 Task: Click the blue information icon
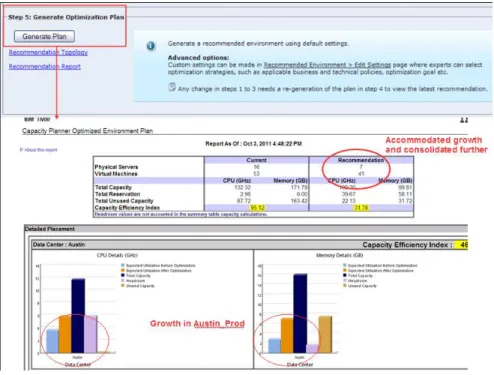click(151, 46)
